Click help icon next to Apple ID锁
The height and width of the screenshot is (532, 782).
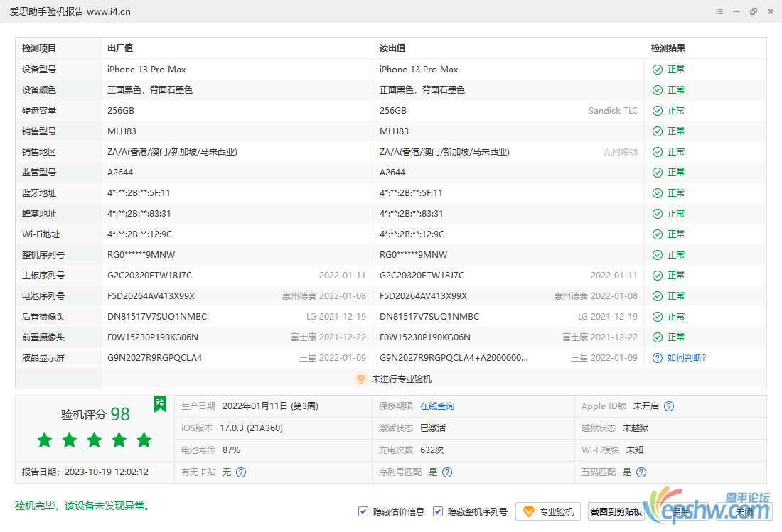[669, 406]
